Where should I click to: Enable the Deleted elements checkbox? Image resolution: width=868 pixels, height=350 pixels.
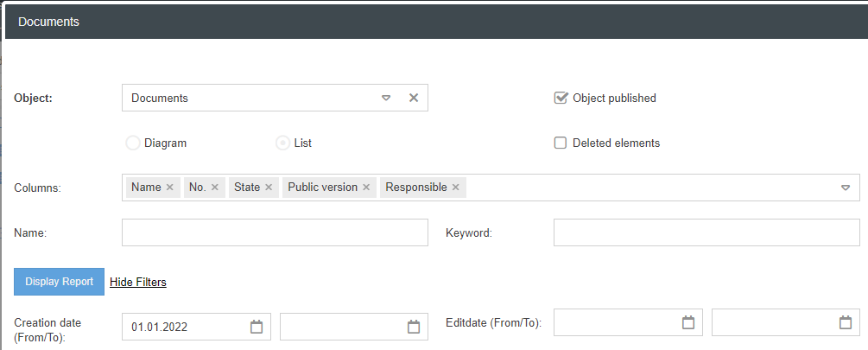click(x=560, y=143)
